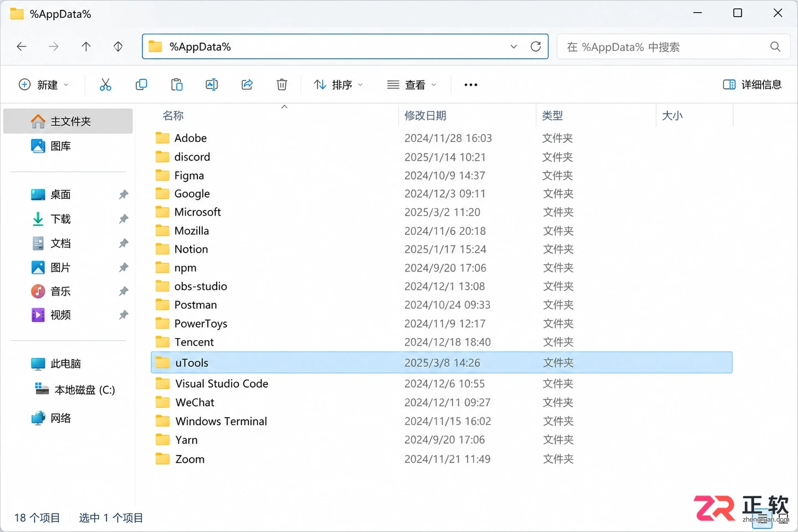This screenshot has height=532, width=798.
Task: Open the three-dot more options menu
Action: 471,85
